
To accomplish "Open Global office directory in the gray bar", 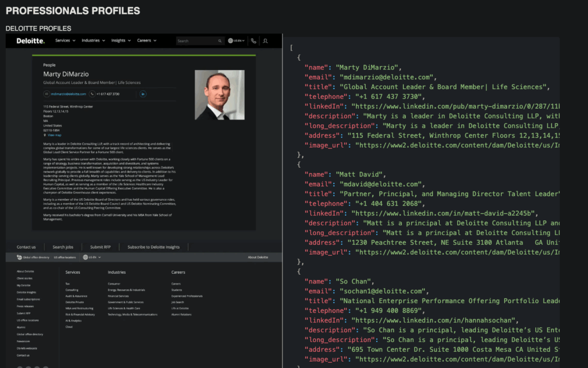I will [x=36, y=257].
